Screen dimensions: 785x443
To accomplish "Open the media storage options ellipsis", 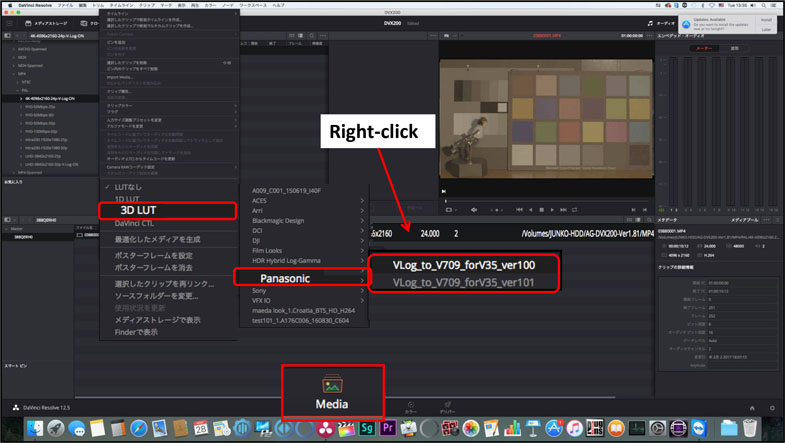I will tap(323, 36).
